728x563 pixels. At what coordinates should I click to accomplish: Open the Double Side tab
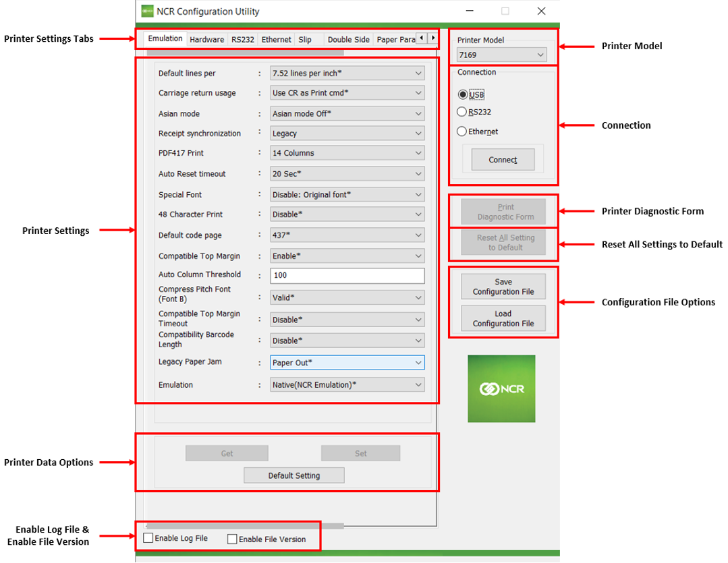point(348,40)
